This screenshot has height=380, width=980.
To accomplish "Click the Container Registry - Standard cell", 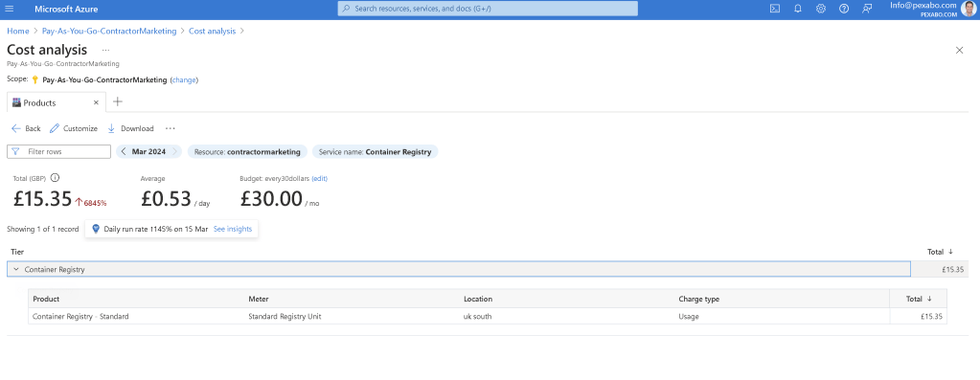I will (80, 317).
